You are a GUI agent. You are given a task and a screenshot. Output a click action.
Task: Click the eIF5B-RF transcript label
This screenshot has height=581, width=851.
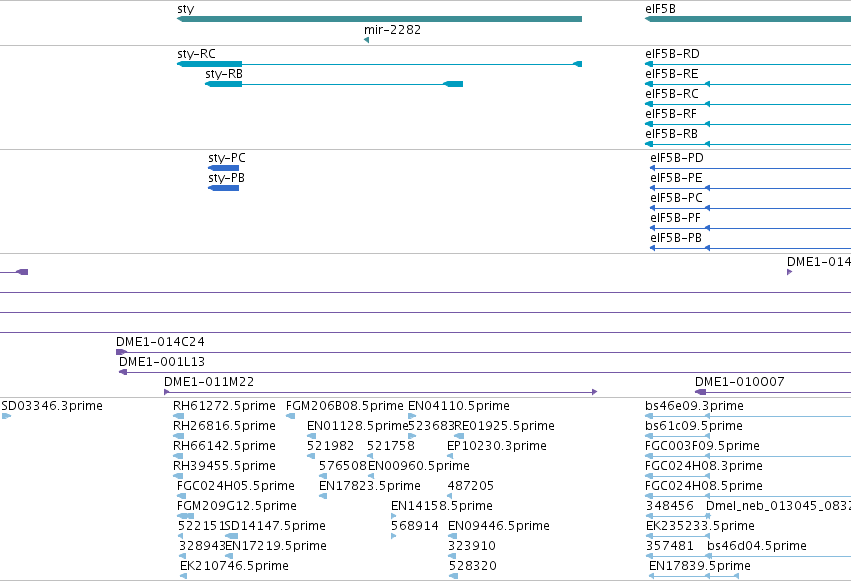[x=670, y=114]
